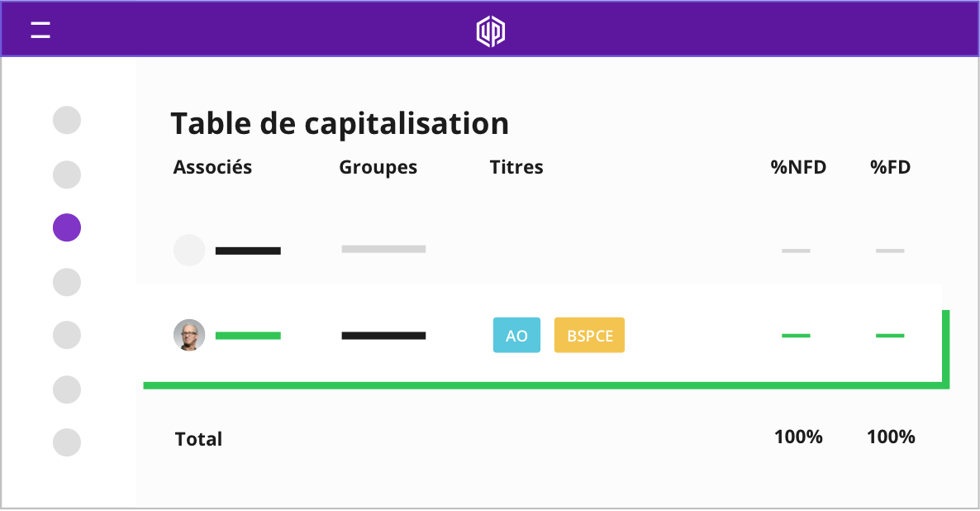The image size is (980, 511).
Task: Click the second gray sidebar circle from top
Action: [x=67, y=174]
